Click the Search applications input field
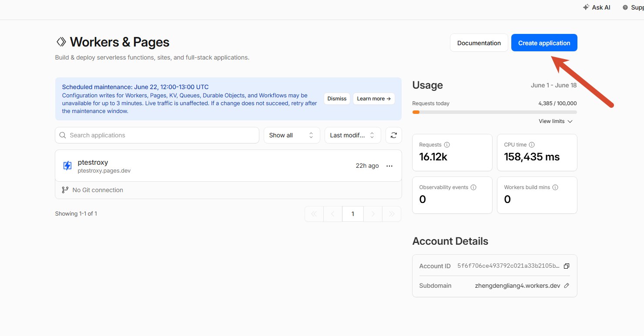 157,135
